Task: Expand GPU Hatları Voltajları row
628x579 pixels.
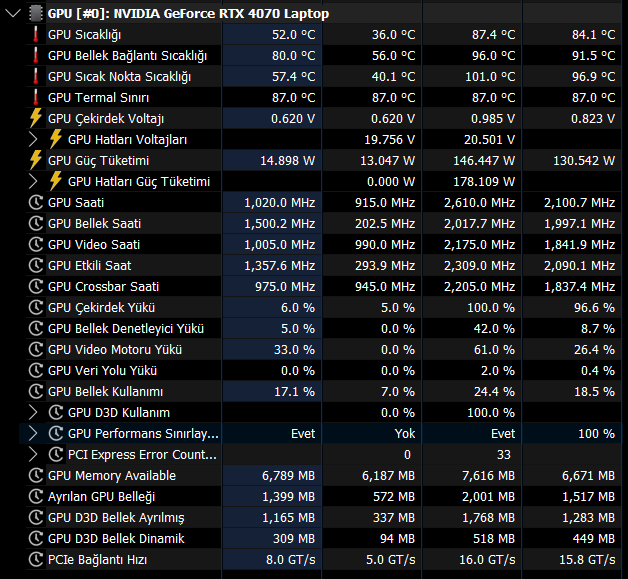Action: pyautogui.click(x=33, y=140)
